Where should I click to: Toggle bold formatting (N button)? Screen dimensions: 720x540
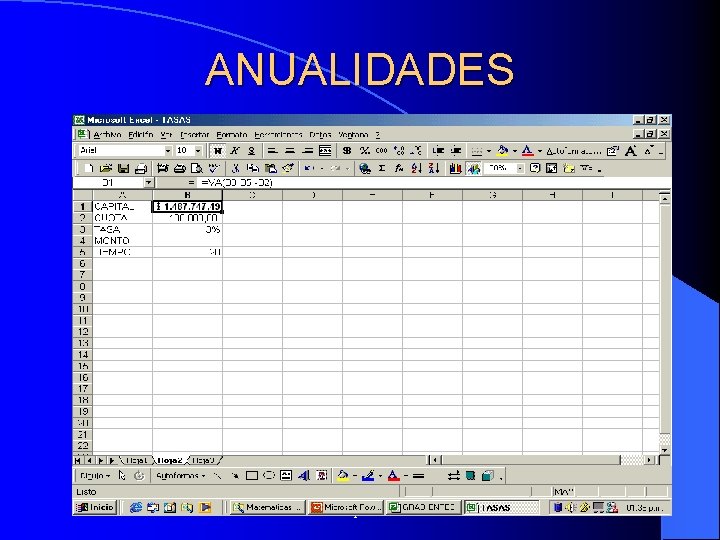coord(217,151)
